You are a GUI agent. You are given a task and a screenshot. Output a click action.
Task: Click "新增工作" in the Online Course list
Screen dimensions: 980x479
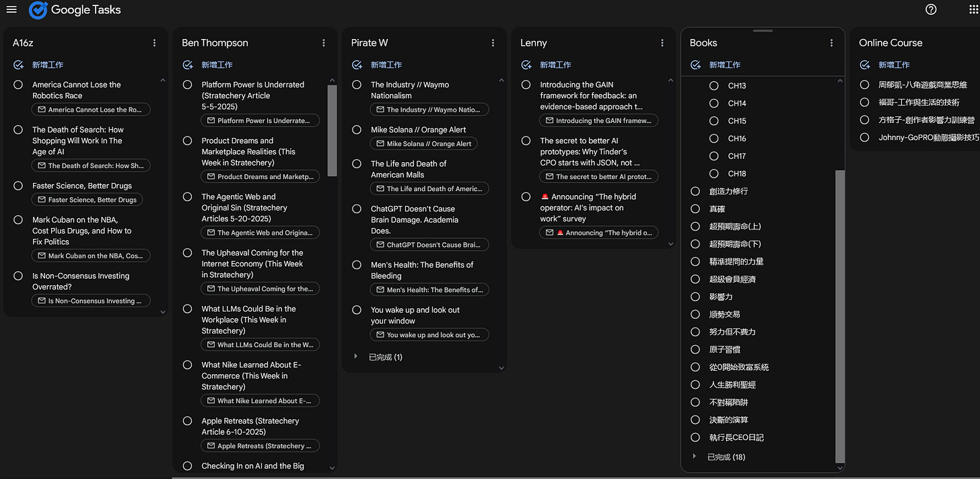coord(894,65)
